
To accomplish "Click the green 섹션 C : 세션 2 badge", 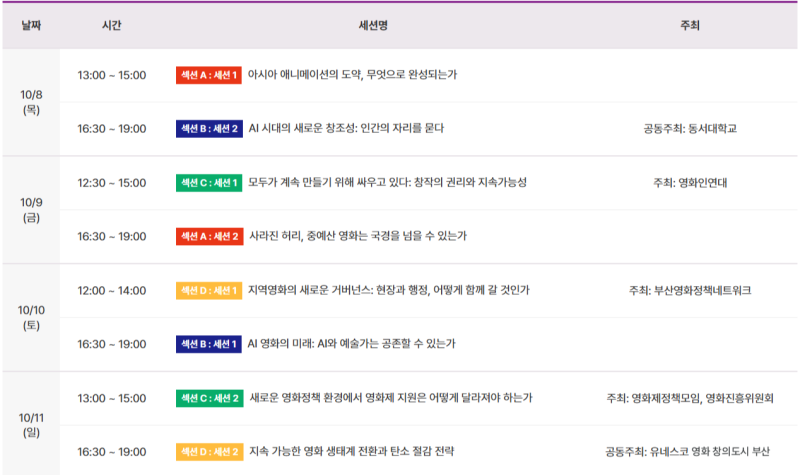I will [x=210, y=398].
